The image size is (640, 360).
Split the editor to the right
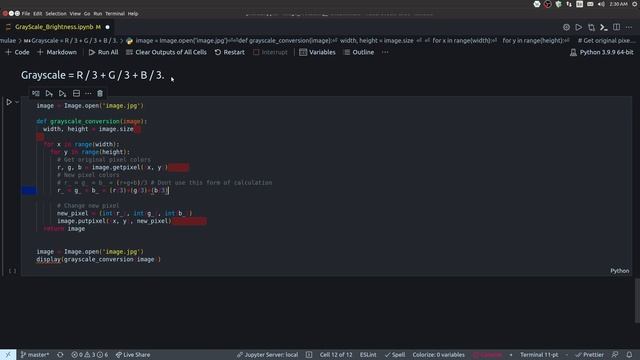pos(616,27)
